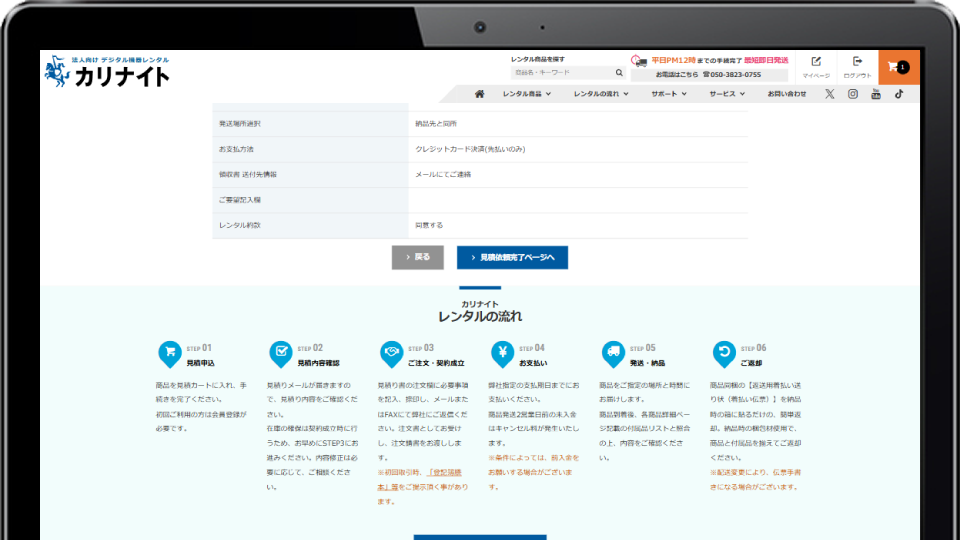Expand the サポート menu
960x540 pixels.
(x=669, y=94)
